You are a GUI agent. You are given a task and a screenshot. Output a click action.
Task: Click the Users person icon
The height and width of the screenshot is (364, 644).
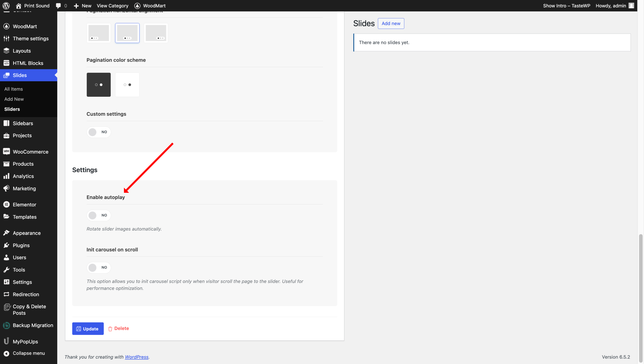[x=6, y=257]
